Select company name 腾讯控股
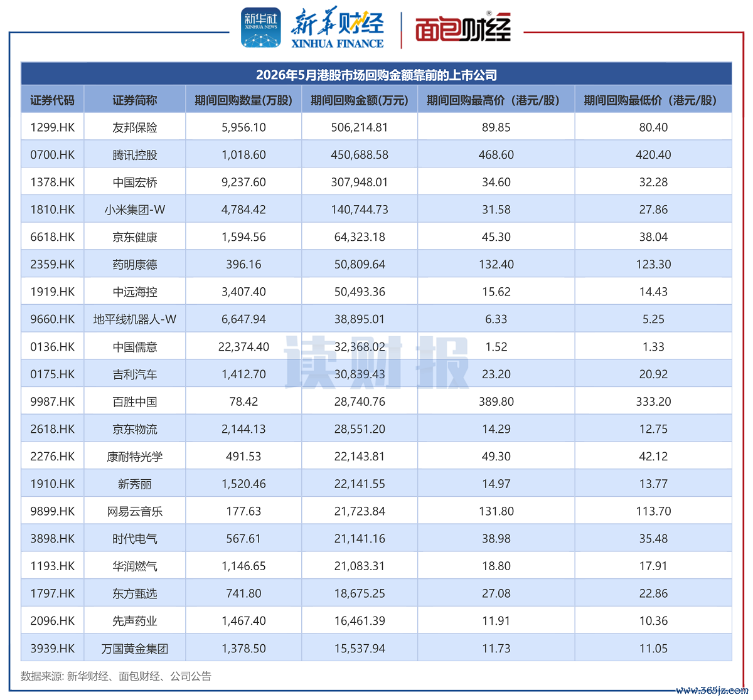753x700 pixels. point(135,155)
